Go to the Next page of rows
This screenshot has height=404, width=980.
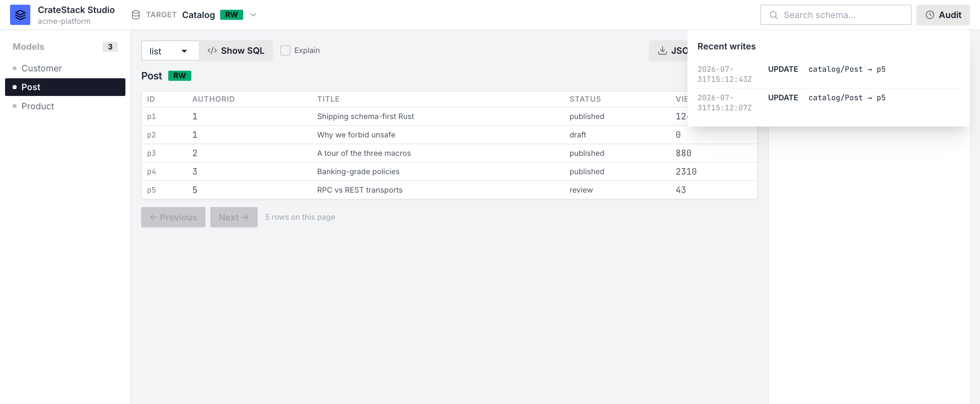[x=233, y=217]
